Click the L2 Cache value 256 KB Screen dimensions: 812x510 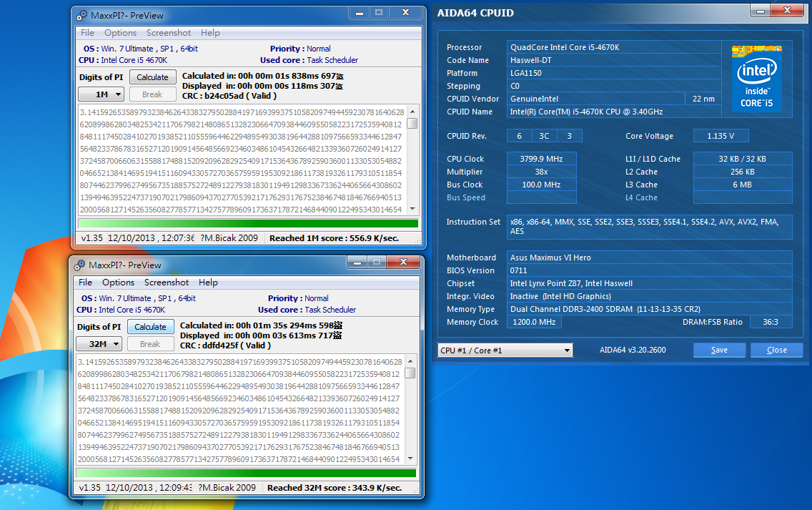pyautogui.click(x=743, y=172)
